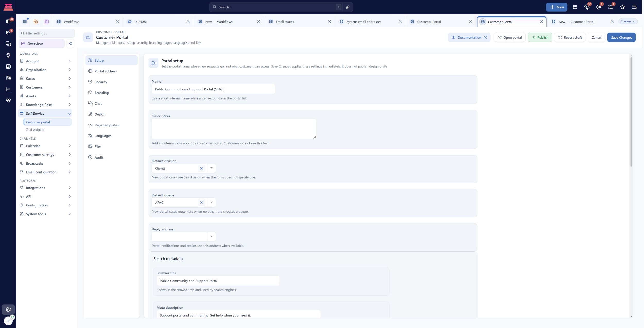The height and width of the screenshot is (328, 644).
Task: Collapse the settings sidebar with double chevron
Action: coord(71,44)
